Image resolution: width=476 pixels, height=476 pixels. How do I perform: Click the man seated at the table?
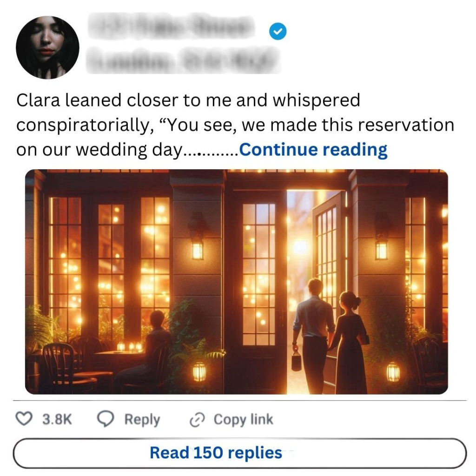pos(153,346)
